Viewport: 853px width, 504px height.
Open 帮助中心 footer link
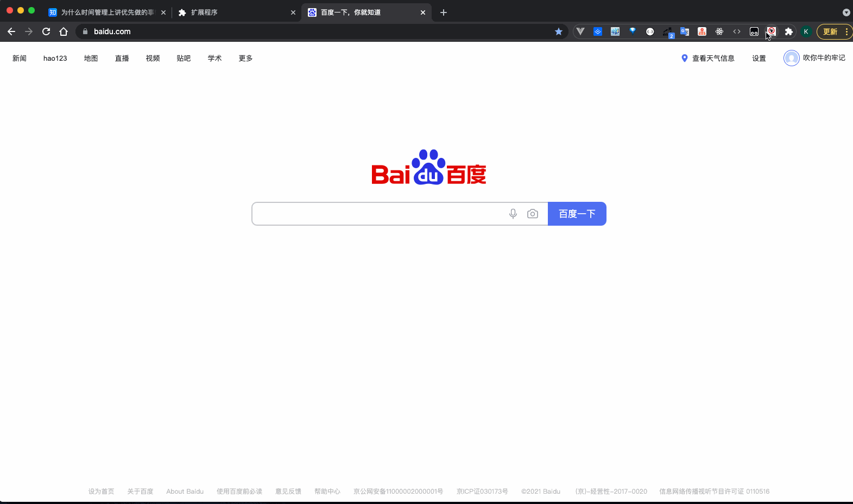coord(327,492)
